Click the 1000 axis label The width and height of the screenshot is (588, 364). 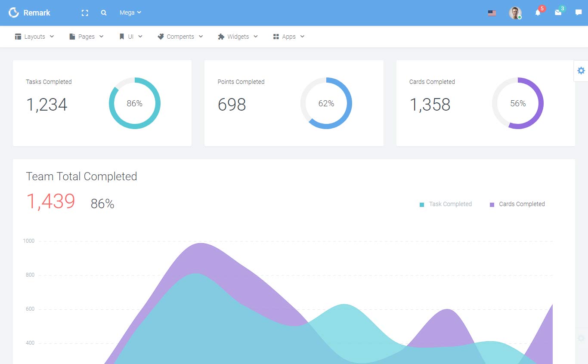(29, 241)
